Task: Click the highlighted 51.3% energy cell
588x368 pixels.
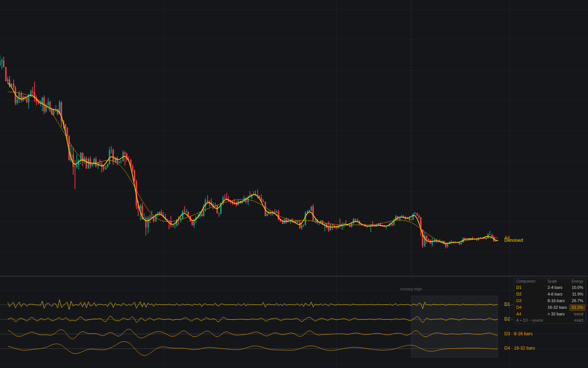Action: coord(577,307)
